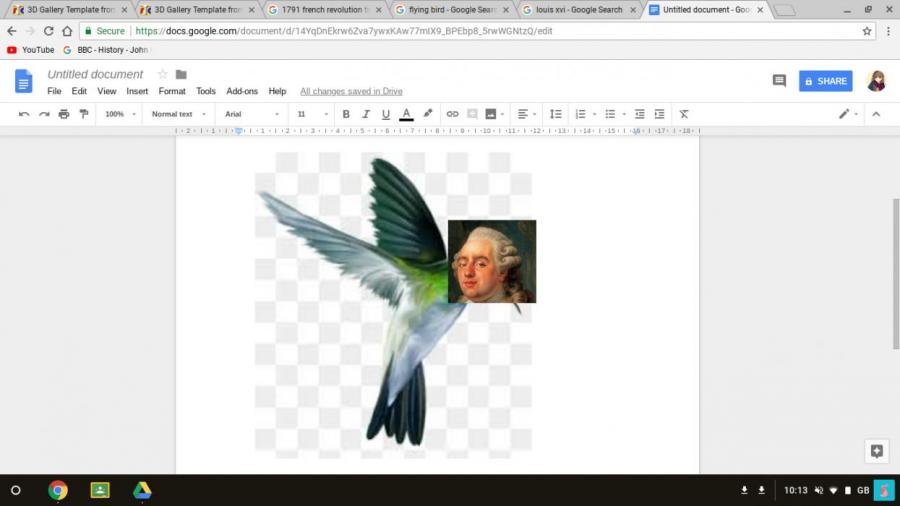Click the blue SHARE button

pos(825,81)
